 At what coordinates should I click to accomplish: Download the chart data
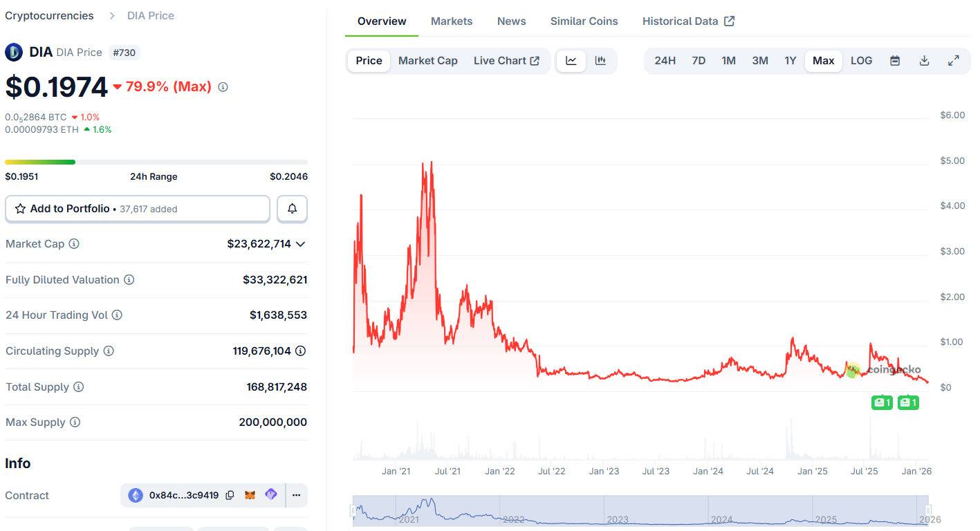click(x=924, y=61)
